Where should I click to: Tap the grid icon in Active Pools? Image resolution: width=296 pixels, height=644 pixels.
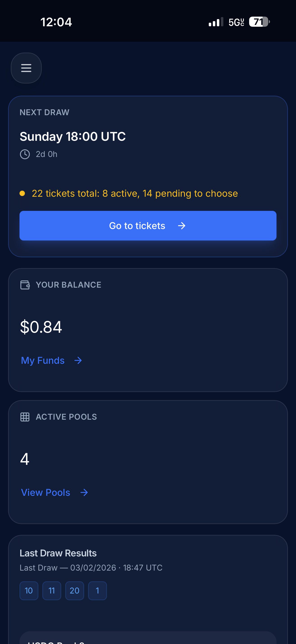click(x=25, y=417)
